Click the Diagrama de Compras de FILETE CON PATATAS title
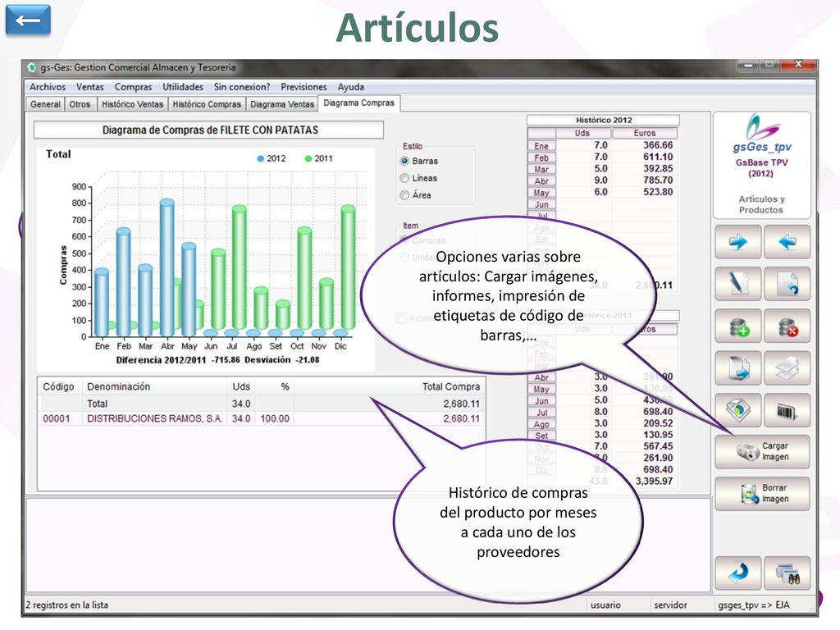 (x=210, y=130)
